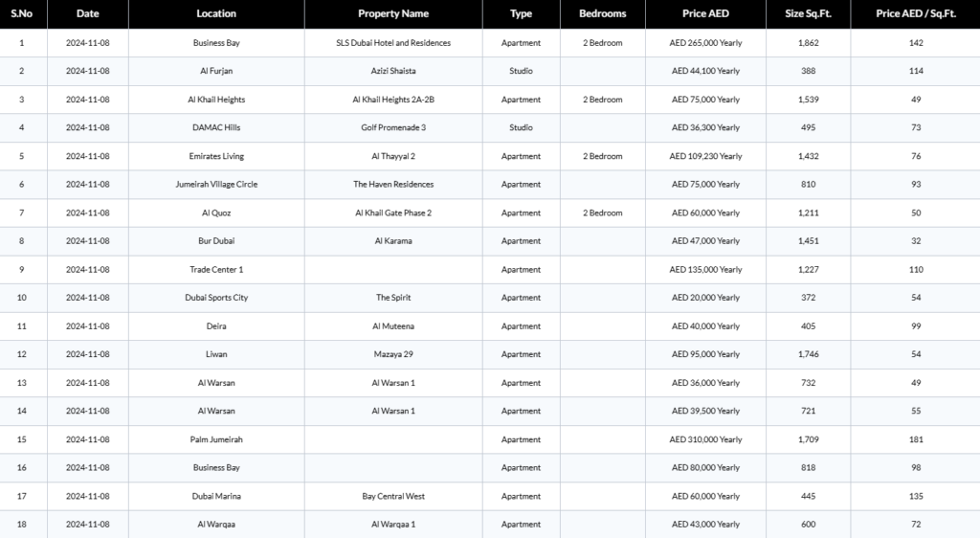980x538 pixels.
Task: Click the Price AED column header
Action: [705, 13]
